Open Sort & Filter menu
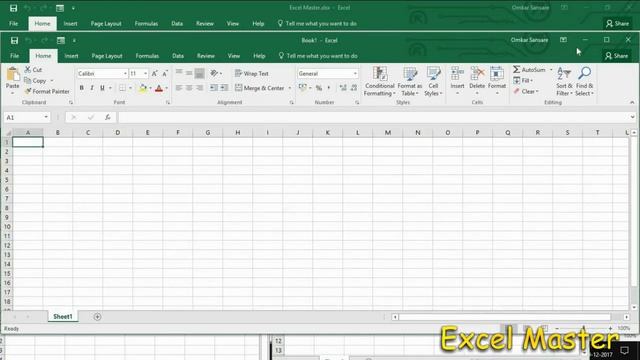This screenshot has height=360, width=640. (x=564, y=82)
